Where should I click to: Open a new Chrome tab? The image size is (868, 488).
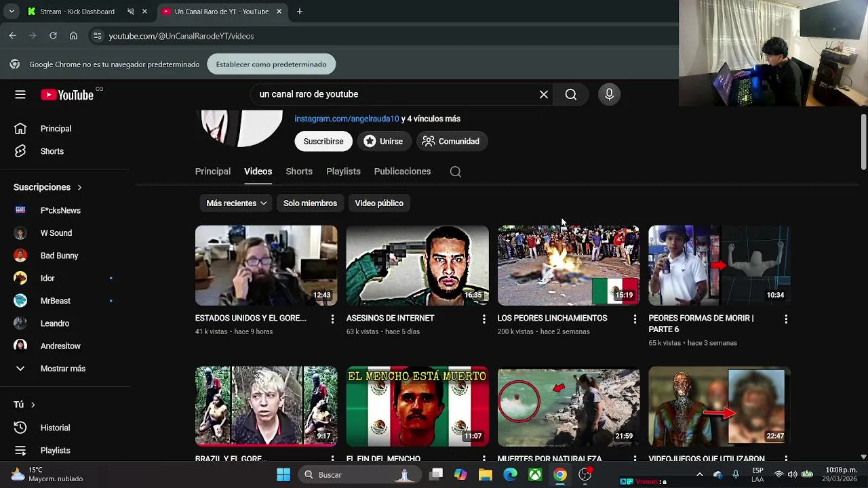coord(300,12)
